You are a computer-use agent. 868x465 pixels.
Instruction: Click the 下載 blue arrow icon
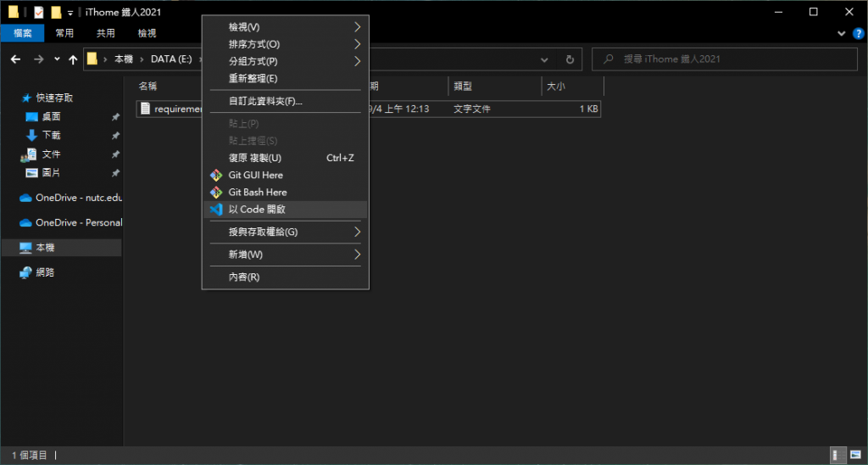click(x=32, y=135)
